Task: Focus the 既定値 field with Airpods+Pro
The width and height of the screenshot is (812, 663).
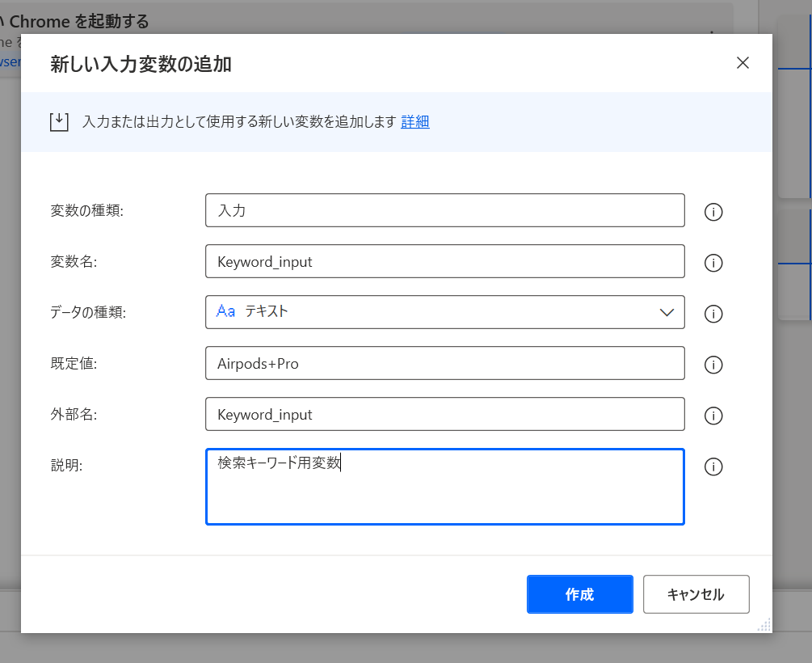Action: click(x=445, y=363)
